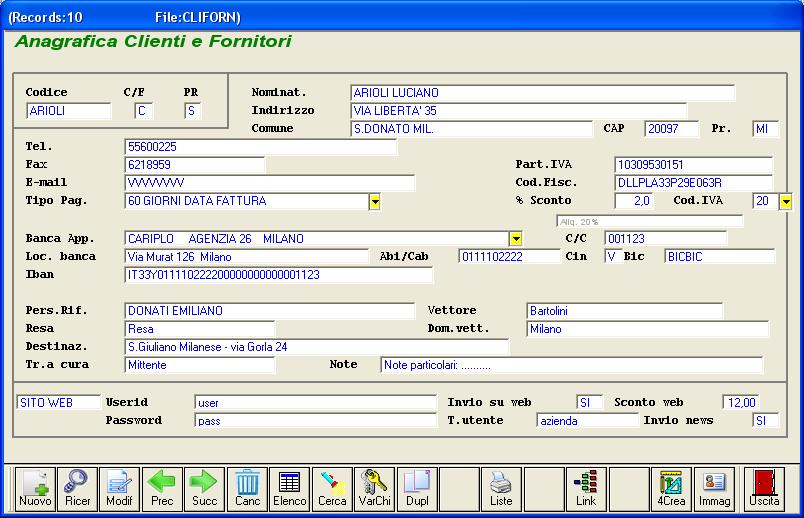
Task: Expand the Tipo Pag. payment dropdown
Action: pos(375,202)
